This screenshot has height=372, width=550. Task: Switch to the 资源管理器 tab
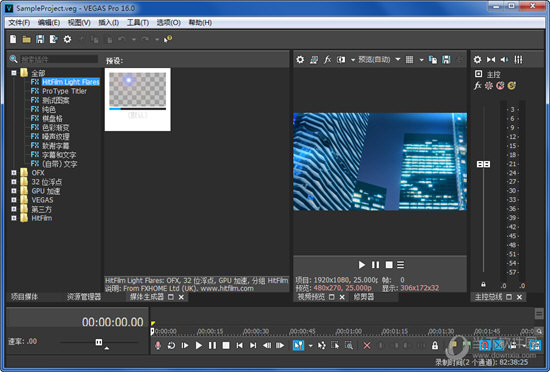click(84, 297)
